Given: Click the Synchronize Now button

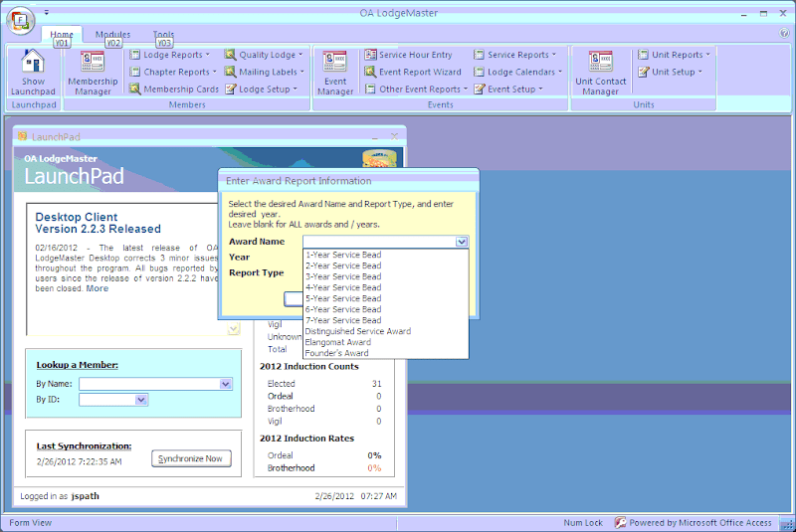Looking at the screenshot, I should point(191,458).
